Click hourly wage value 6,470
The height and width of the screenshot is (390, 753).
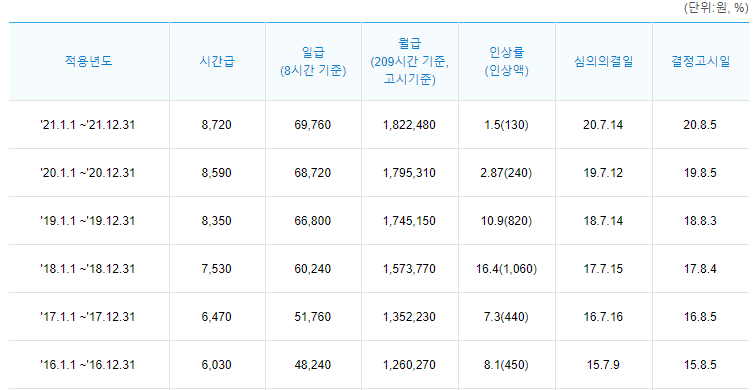(x=217, y=317)
